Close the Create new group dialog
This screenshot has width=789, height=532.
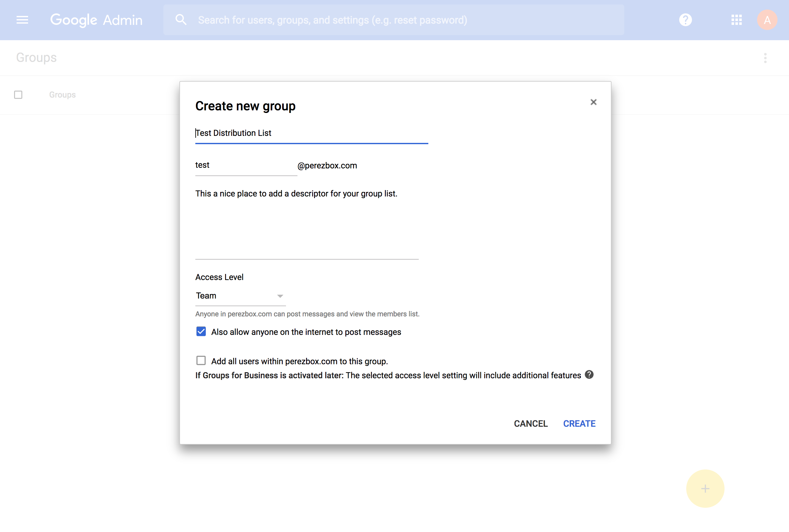pos(593,102)
